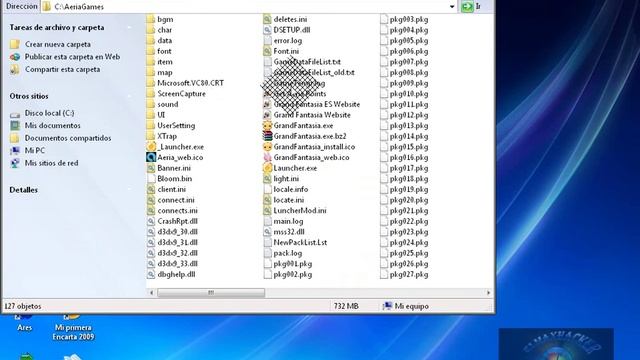Click the green Ir go button
This screenshot has width=640, height=360.
coord(467,6)
